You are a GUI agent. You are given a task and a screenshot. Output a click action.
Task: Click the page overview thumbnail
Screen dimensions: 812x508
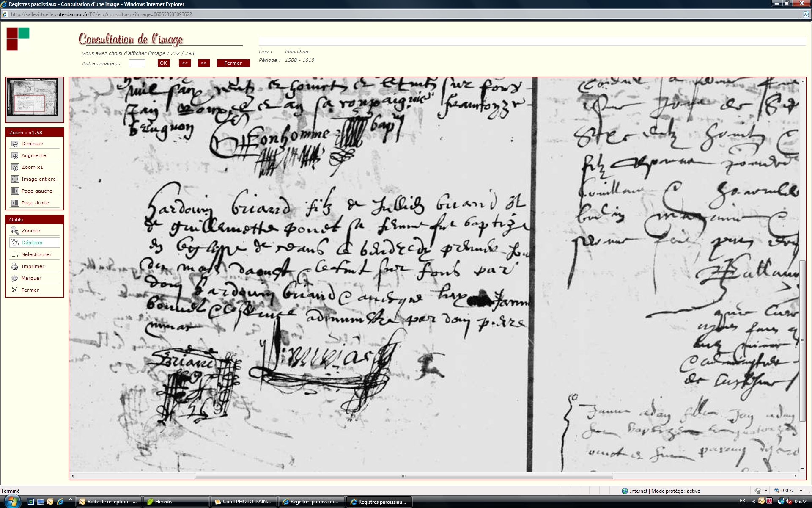pos(32,97)
